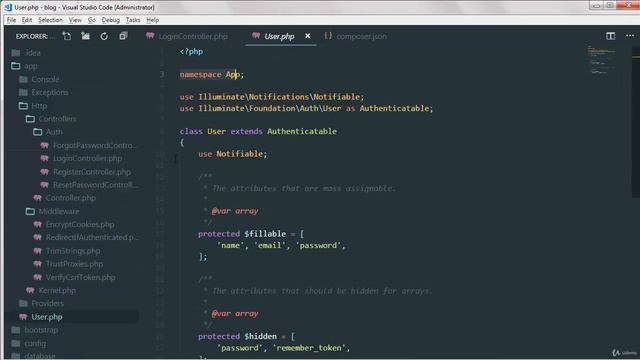The width and height of the screenshot is (640, 360).
Task: Collapse the app folder
Action: (x=24, y=66)
